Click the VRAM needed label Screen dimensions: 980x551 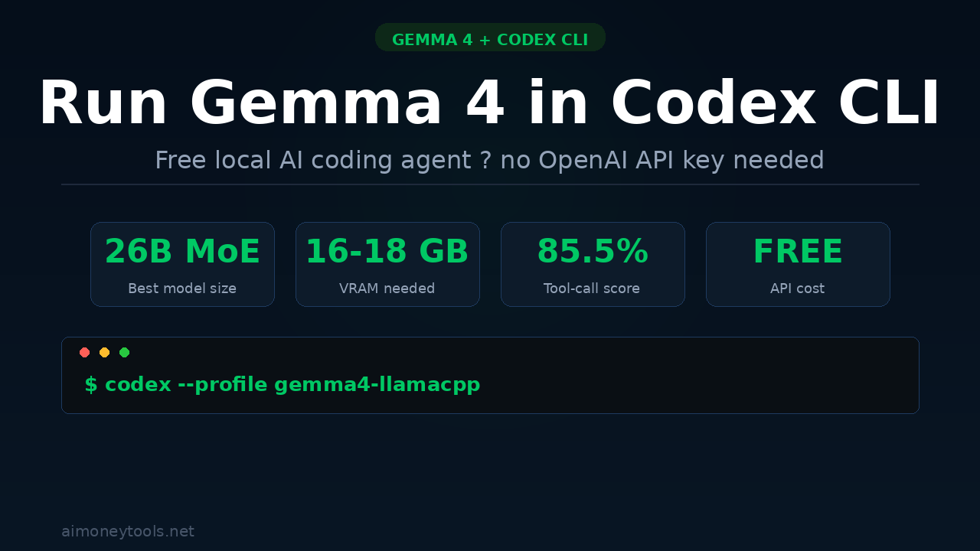tap(387, 289)
